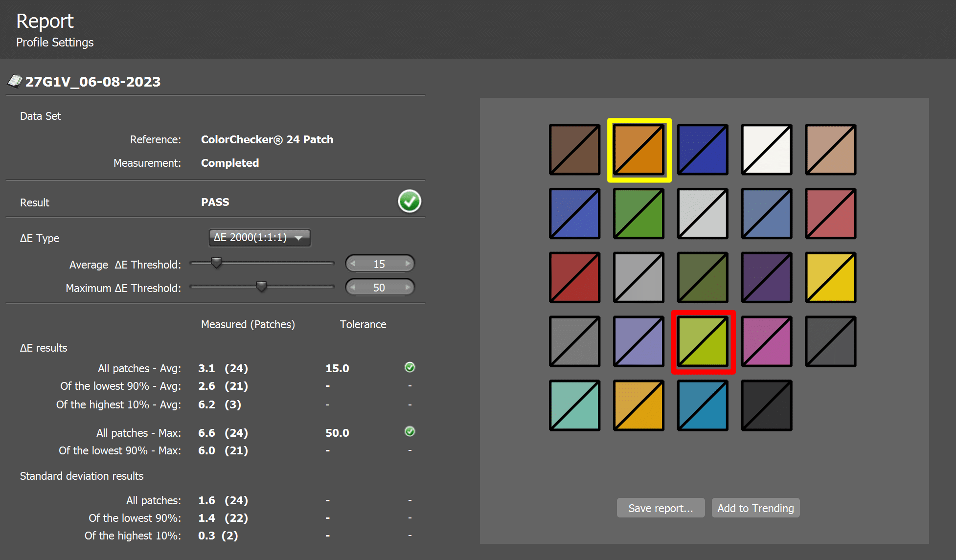Click the All patches Max tolerance checkmark

410,432
